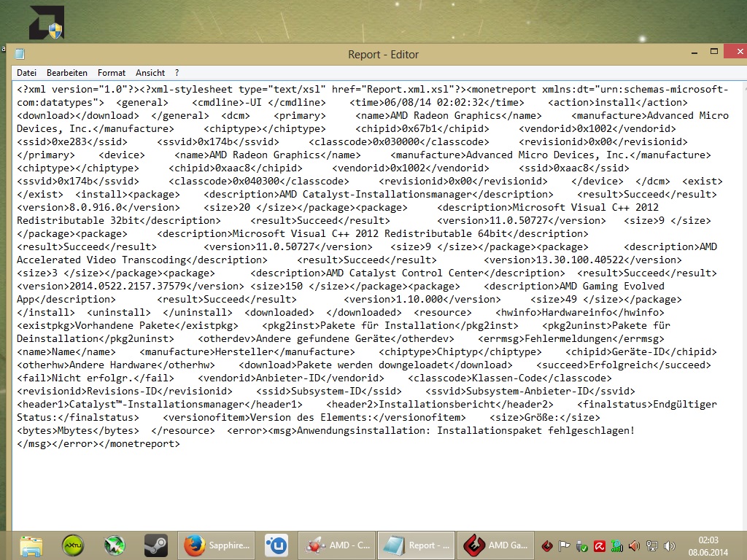Open the green arrow app in the taskbar

pos(115,545)
